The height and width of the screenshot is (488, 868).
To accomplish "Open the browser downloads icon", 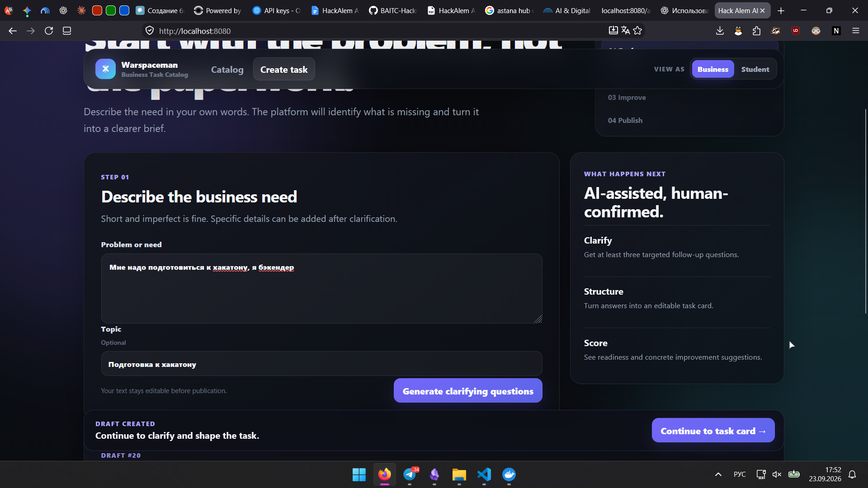I will (x=720, y=31).
